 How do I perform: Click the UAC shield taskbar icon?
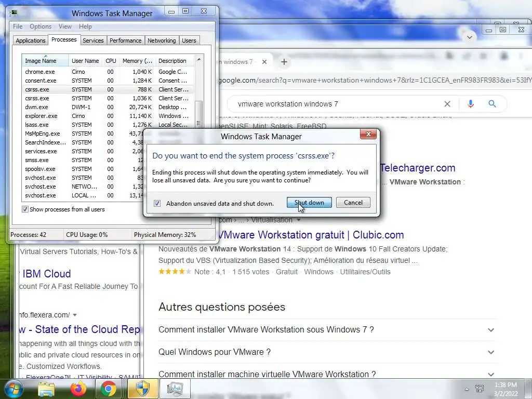(143, 389)
